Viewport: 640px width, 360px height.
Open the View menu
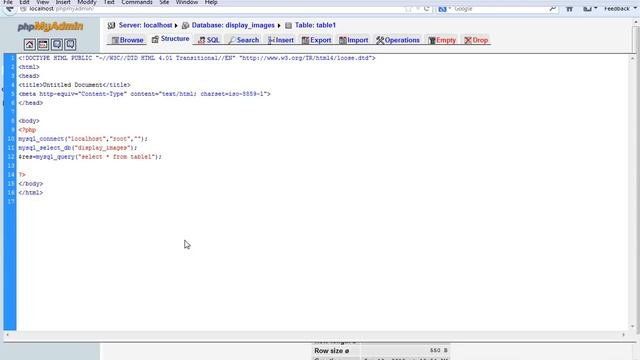point(42,2)
